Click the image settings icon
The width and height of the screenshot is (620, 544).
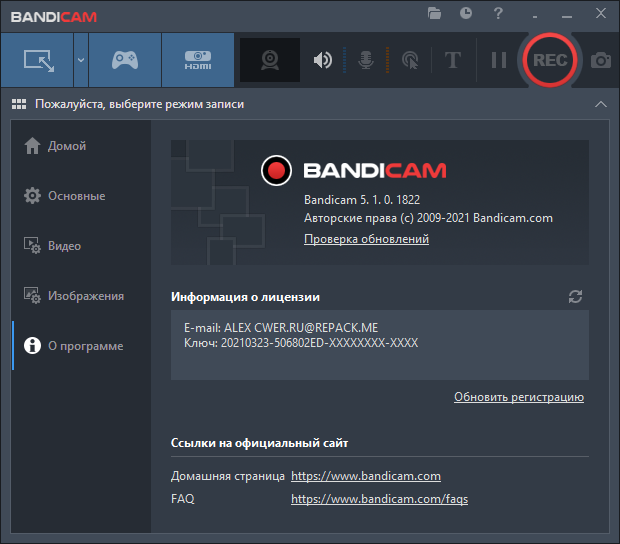tap(32, 296)
